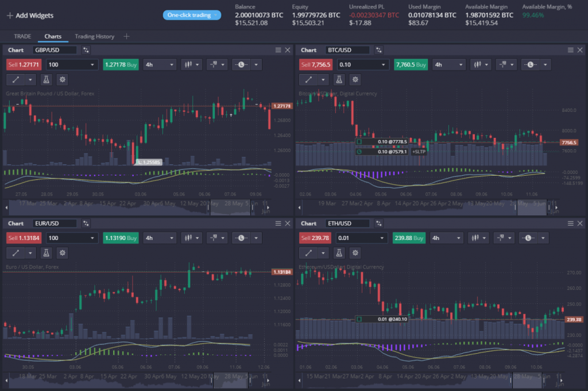Click the candlestick chart type icon in ETH/USD chart
588x391 pixels.
tap(473, 238)
